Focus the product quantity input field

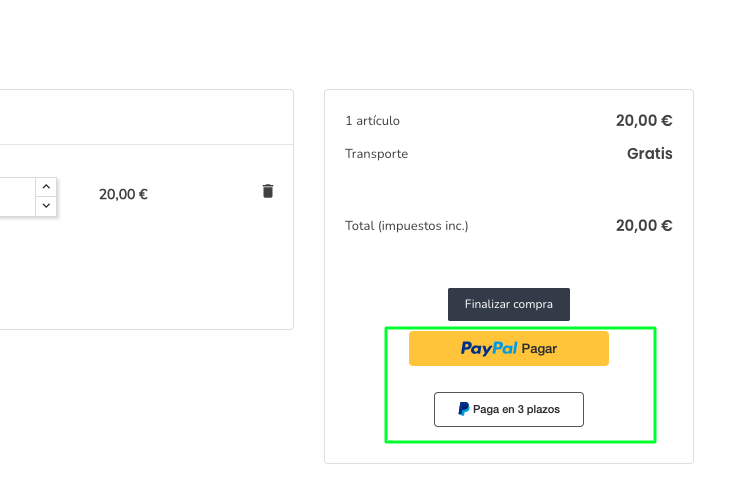[x=17, y=197]
